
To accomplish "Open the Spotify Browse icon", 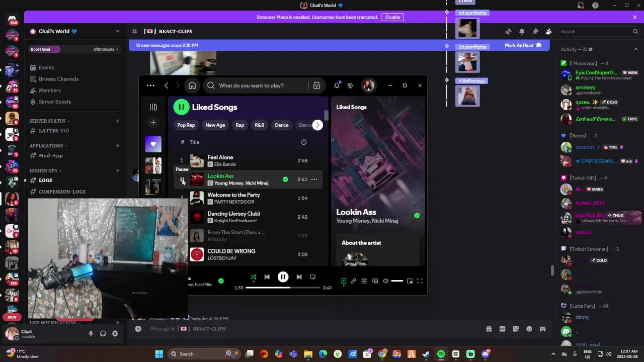I will (316, 85).
